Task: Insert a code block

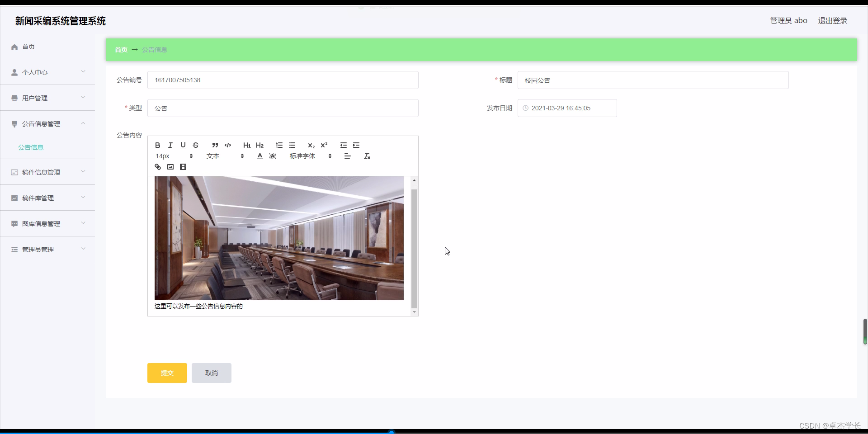Action: (x=228, y=145)
